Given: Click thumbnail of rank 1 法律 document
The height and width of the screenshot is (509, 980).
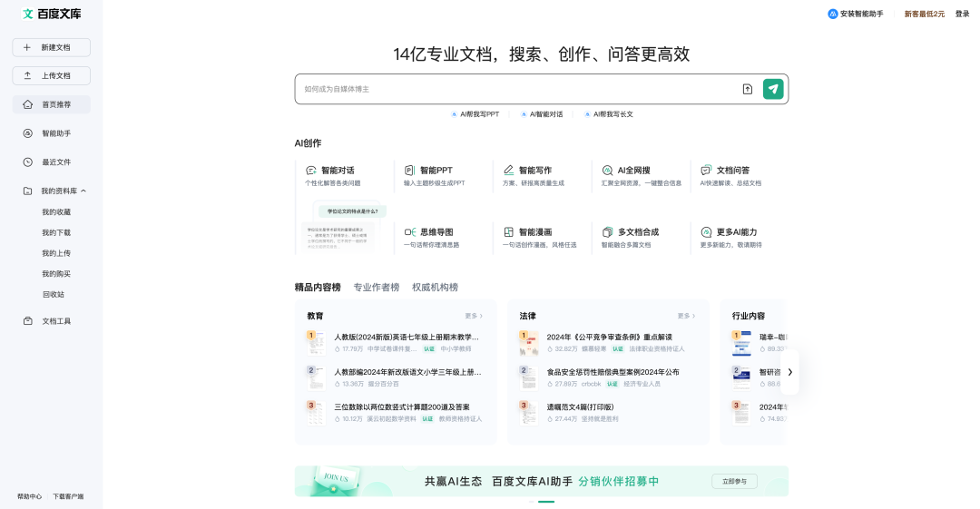Looking at the screenshot, I should pos(529,343).
